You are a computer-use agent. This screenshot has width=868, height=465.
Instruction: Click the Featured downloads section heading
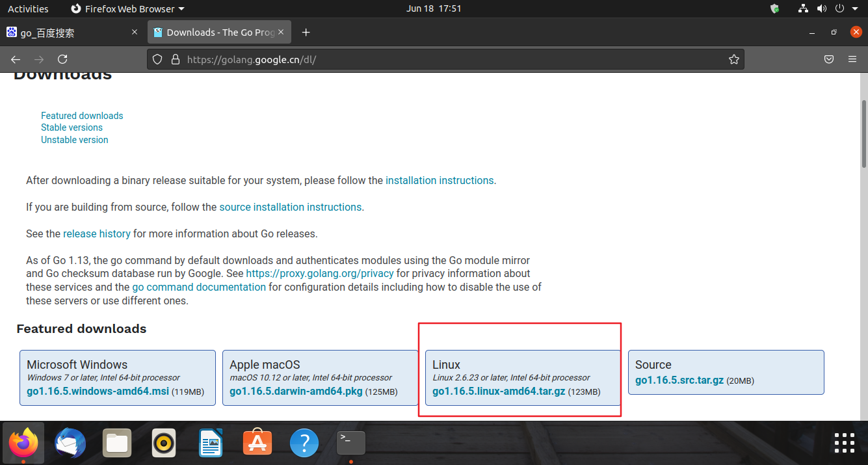pyautogui.click(x=81, y=328)
